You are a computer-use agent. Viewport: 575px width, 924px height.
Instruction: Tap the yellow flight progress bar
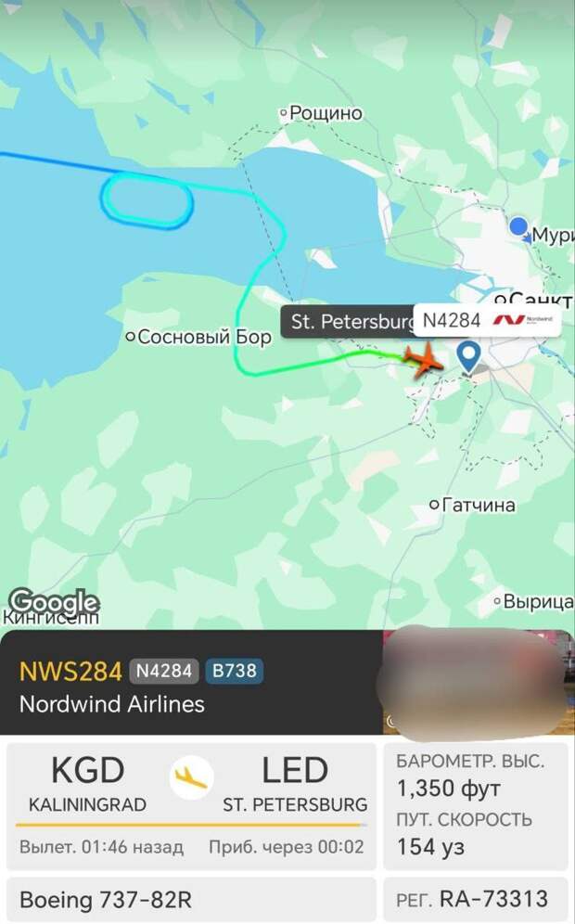190,826
